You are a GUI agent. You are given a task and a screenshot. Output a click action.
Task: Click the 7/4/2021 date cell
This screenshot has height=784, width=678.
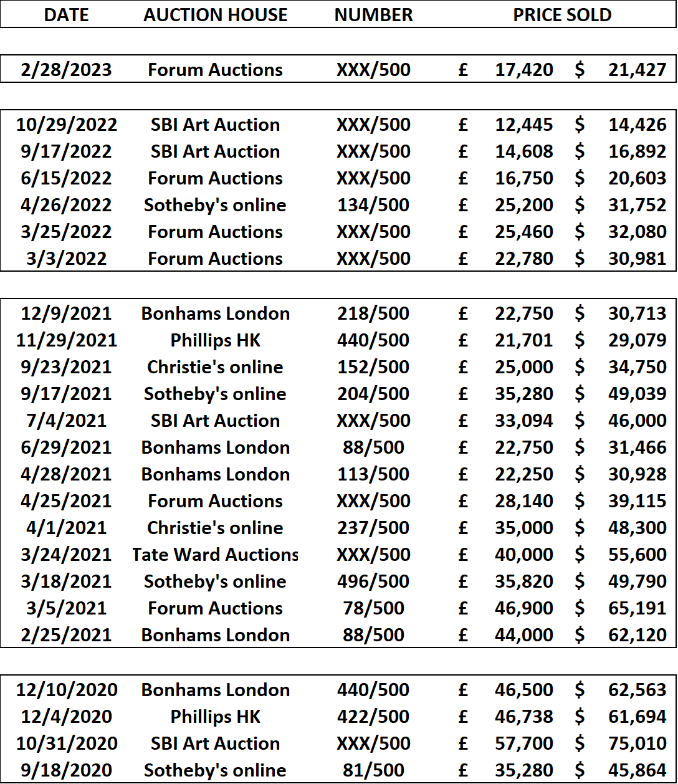pyautogui.click(x=67, y=421)
